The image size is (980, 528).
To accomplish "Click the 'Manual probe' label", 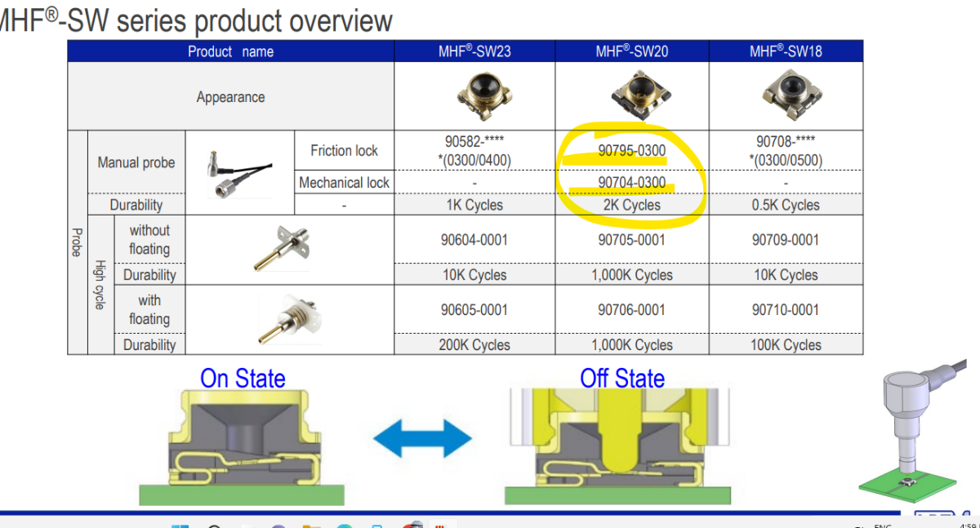I will coord(136,162).
